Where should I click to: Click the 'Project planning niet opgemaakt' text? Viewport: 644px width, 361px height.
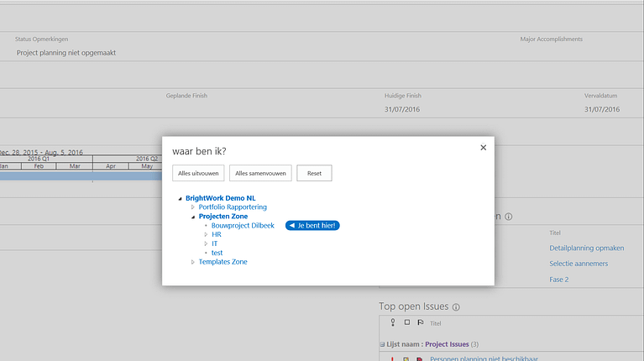pyautogui.click(x=66, y=53)
